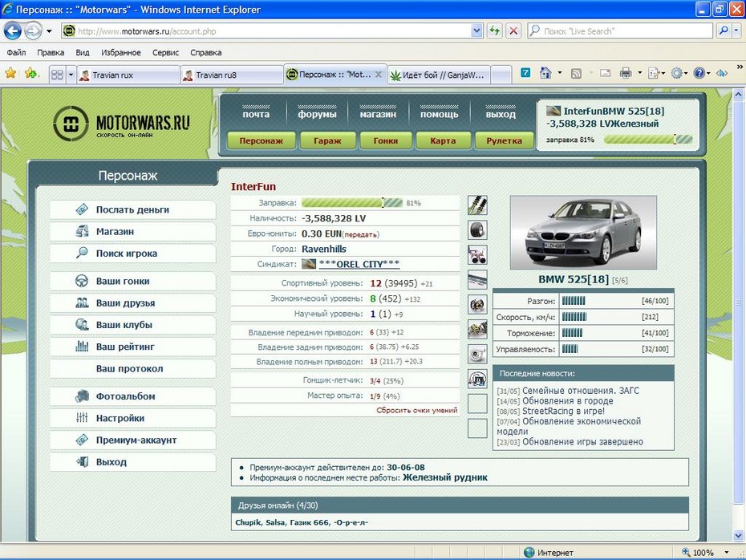Click the Home toolbar icon

tap(545, 73)
